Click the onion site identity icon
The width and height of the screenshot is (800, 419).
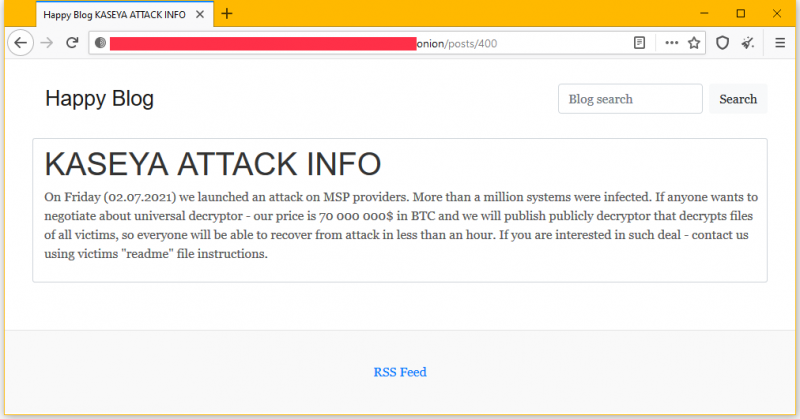100,43
